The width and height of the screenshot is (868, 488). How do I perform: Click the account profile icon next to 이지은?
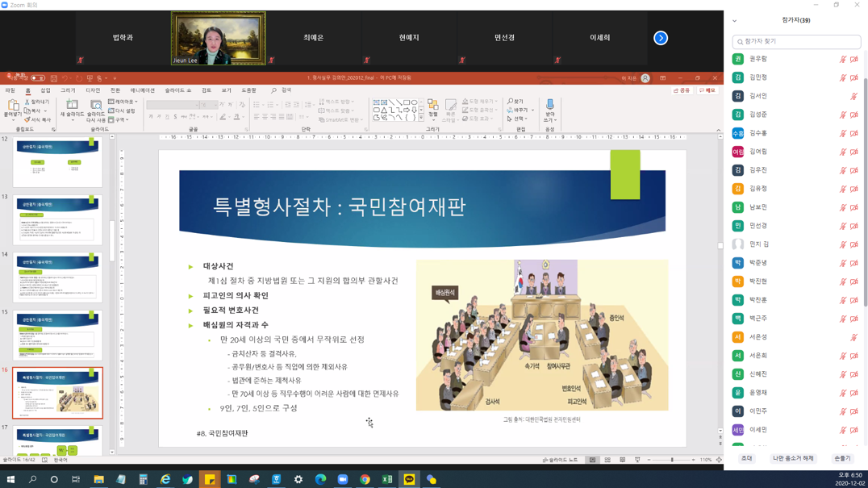(x=645, y=78)
